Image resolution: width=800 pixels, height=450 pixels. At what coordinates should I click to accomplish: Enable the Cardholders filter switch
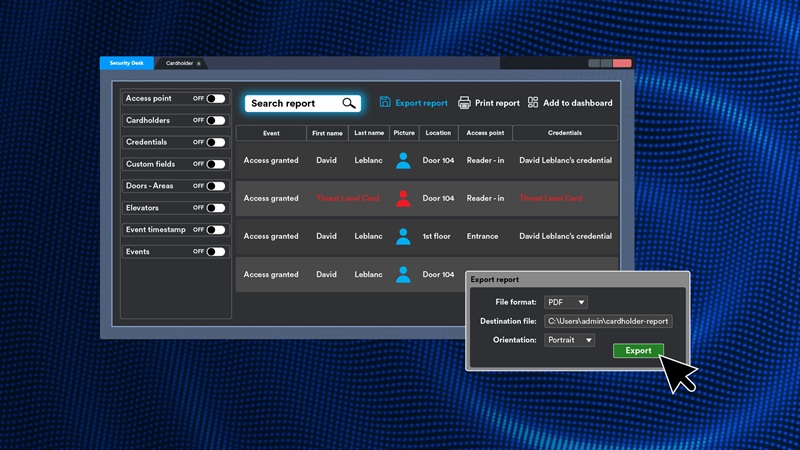pos(215,121)
